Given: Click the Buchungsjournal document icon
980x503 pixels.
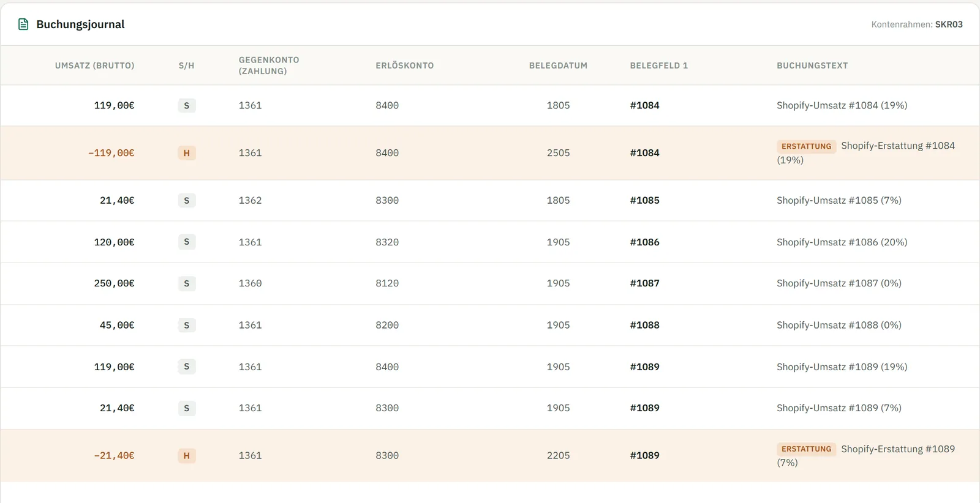Looking at the screenshot, I should (23, 24).
